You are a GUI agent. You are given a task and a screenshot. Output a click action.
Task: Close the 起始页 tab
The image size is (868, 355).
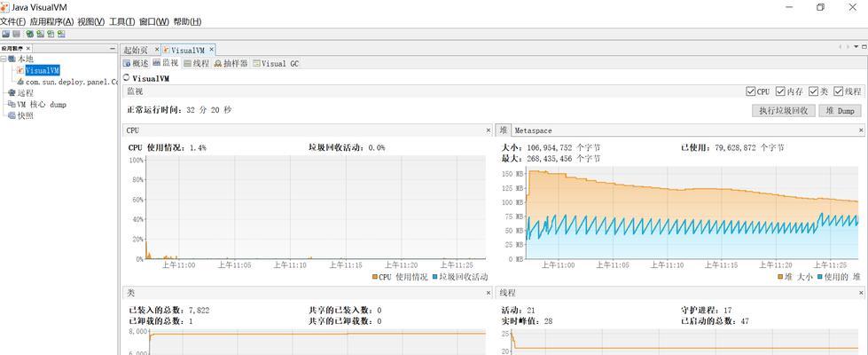tap(157, 50)
